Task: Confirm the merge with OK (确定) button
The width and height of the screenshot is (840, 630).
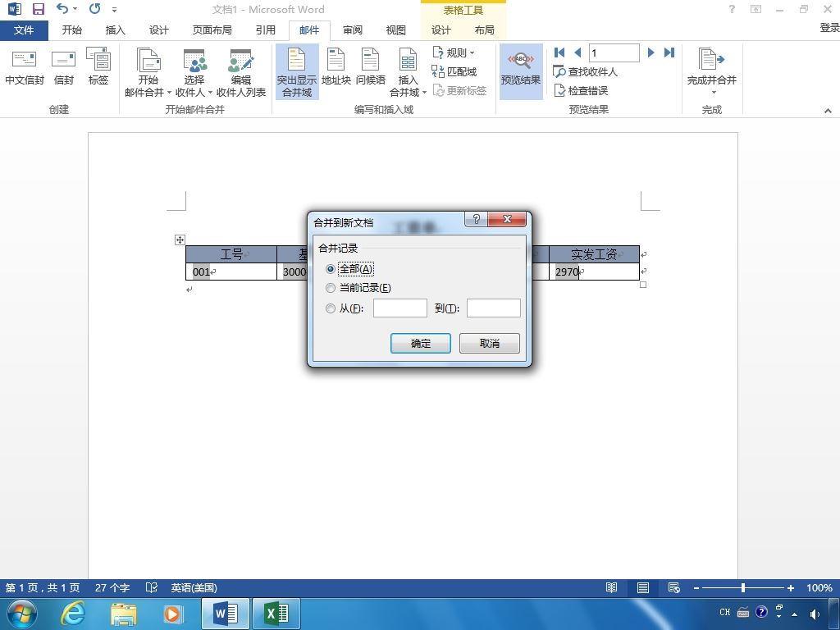Action: [x=421, y=344]
